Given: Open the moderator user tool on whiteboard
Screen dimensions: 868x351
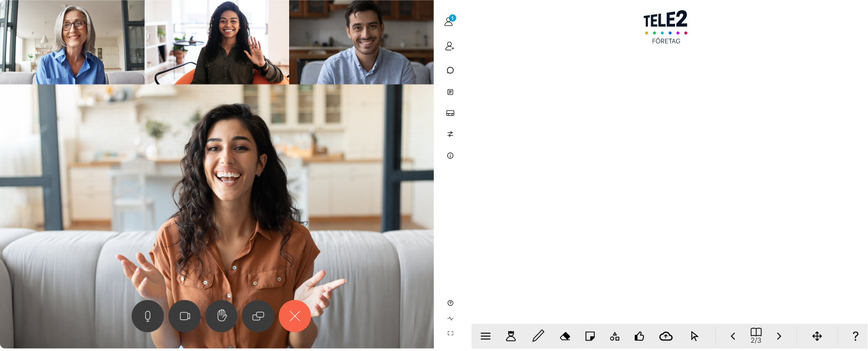Looking at the screenshot, I should [511, 336].
